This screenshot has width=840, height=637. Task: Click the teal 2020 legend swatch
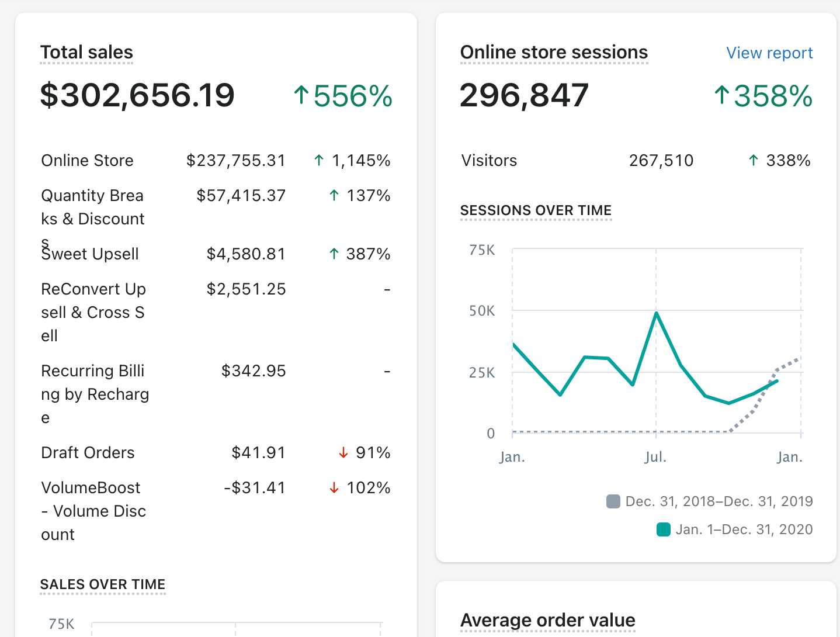point(664,529)
